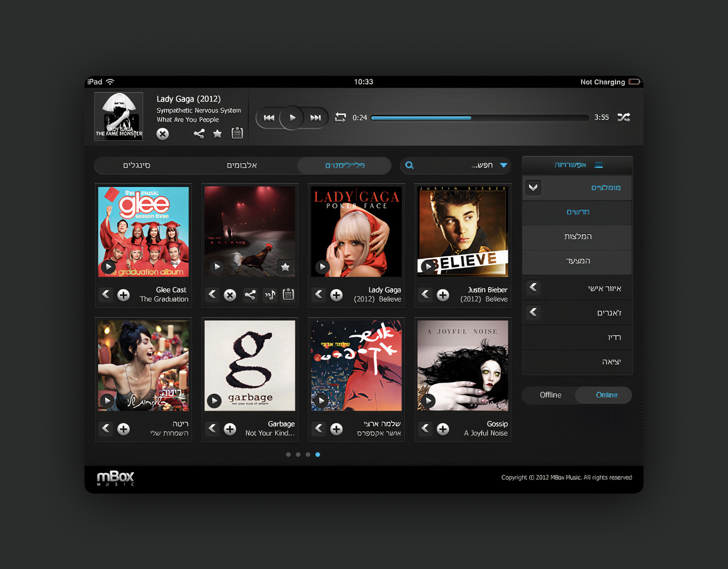
Task: Play the Garbage album cover
Action: (x=215, y=401)
